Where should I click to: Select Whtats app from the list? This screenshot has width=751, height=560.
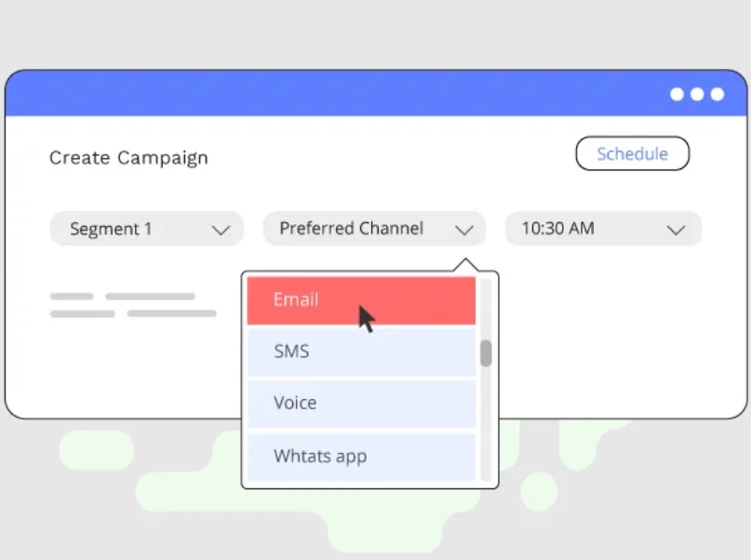361,457
